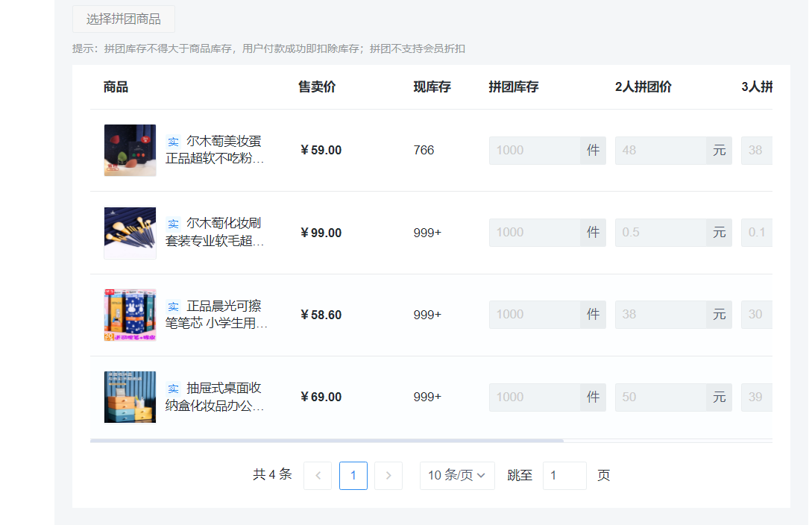812x525 pixels.
Task: Click the 2人拼团价 column header
Action: 643,87
